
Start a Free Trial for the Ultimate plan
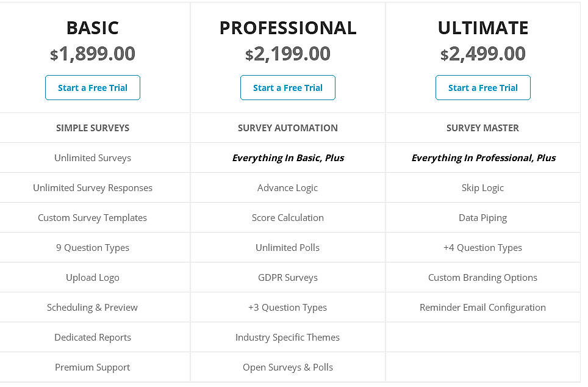[482, 87]
